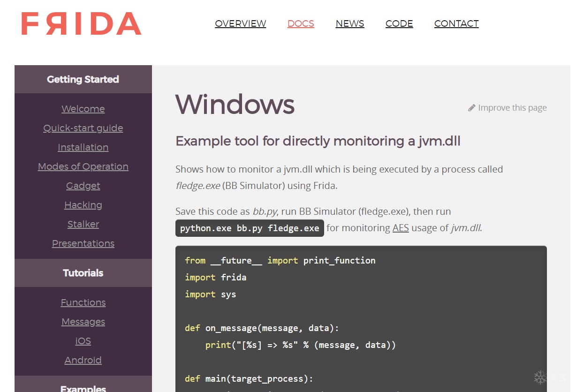Click the 'Shows how to monitor a jvm.dll' sentence
The image size is (576, 392).
(x=339, y=177)
